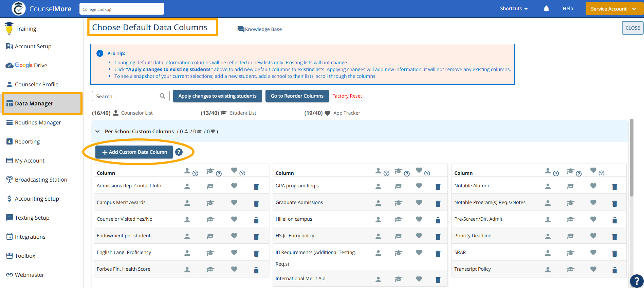This screenshot has width=644, height=288.
Task: Open the Knowledge Base chat icon
Action: pos(241,29)
